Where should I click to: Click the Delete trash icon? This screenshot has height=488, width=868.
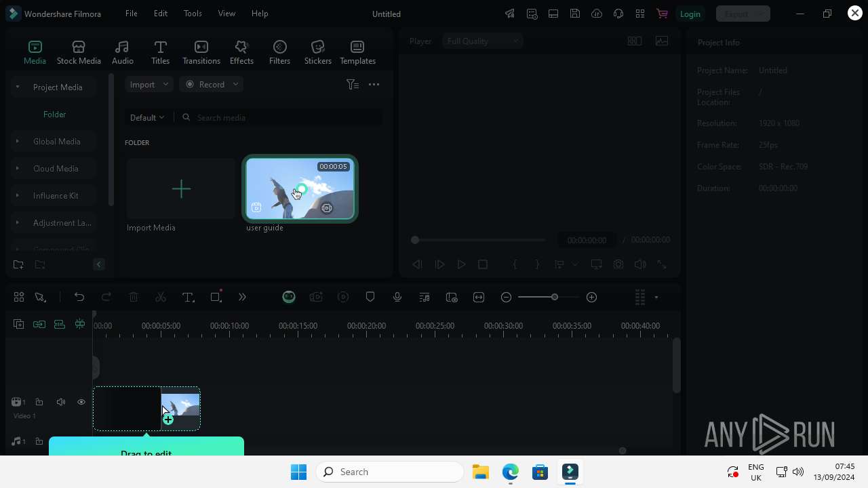pyautogui.click(x=134, y=297)
